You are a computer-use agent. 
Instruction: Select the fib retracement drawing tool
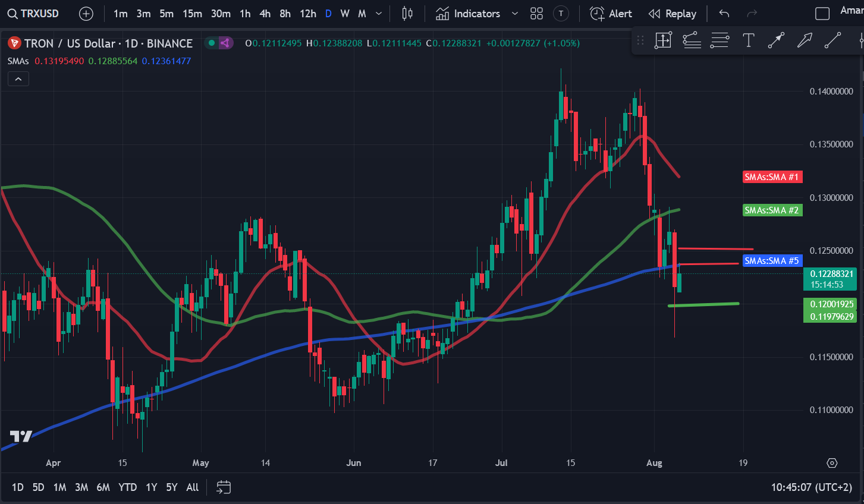(692, 40)
